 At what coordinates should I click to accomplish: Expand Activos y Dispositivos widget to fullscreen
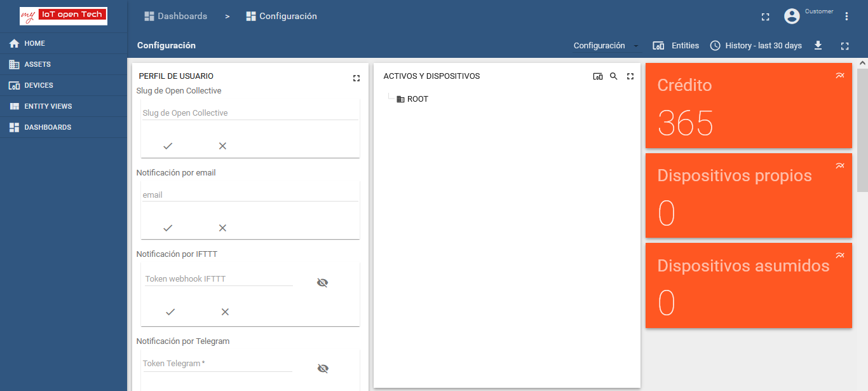pyautogui.click(x=630, y=76)
